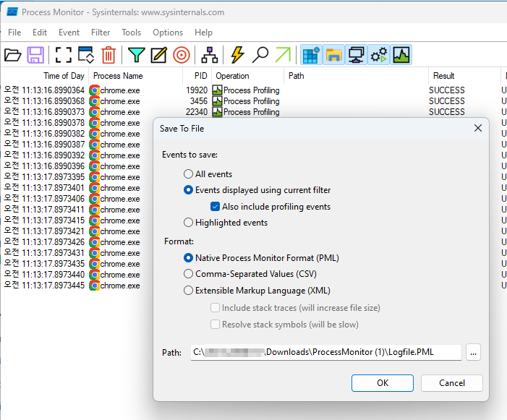
Task: Open the Filter menu
Action: 101,33
